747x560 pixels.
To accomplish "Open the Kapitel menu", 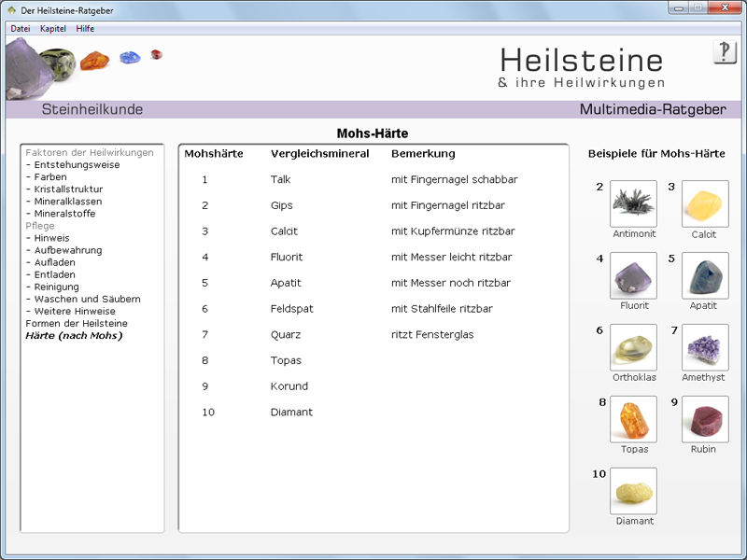I will click(x=53, y=29).
